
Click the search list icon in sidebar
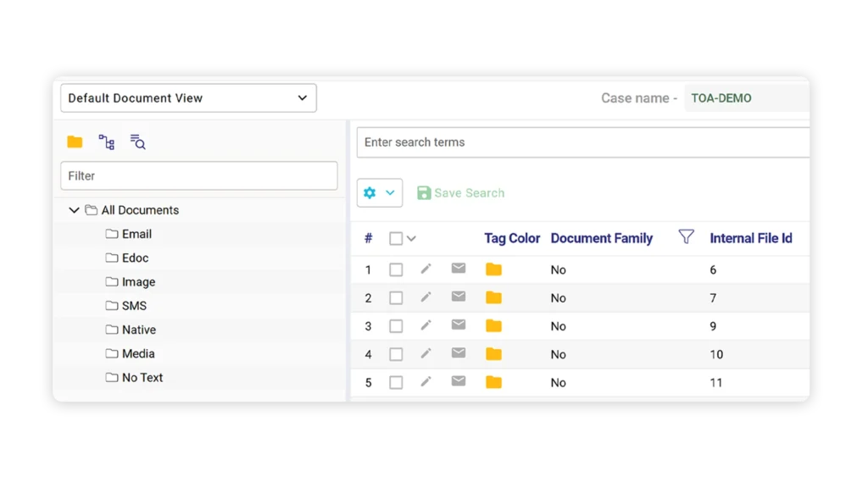(x=138, y=142)
